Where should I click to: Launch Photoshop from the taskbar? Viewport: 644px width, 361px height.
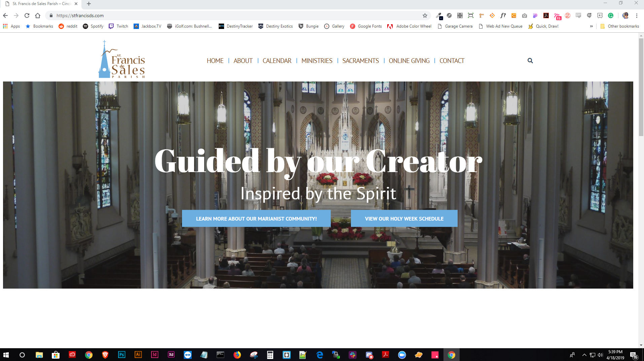click(121, 355)
